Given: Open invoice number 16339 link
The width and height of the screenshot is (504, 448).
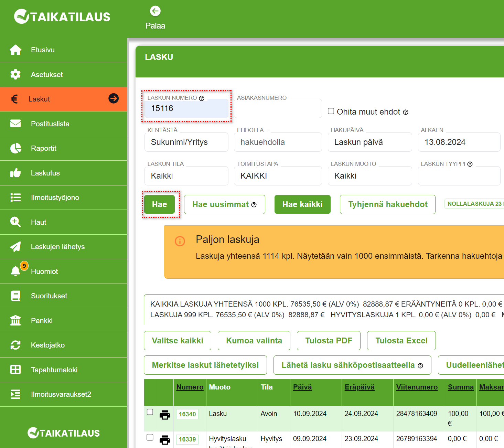Looking at the screenshot, I should (x=187, y=439).
